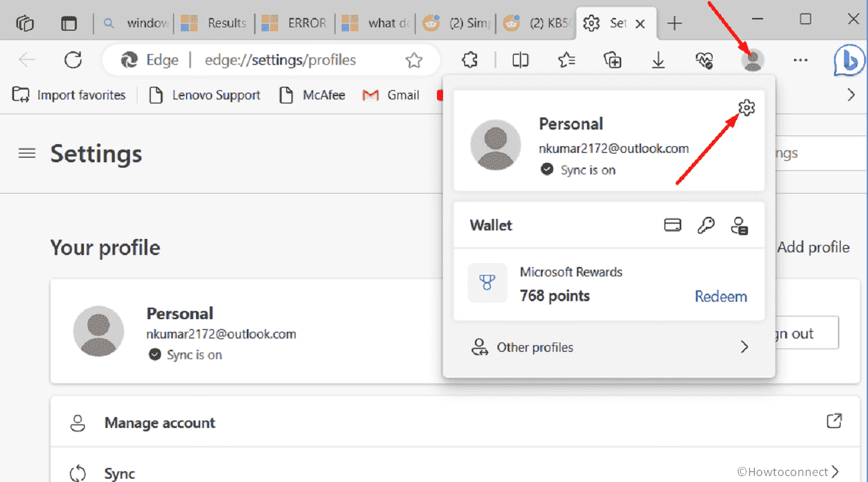
Task: Click the Microsoft Rewards trophy icon
Action: [x=488, y=283]
